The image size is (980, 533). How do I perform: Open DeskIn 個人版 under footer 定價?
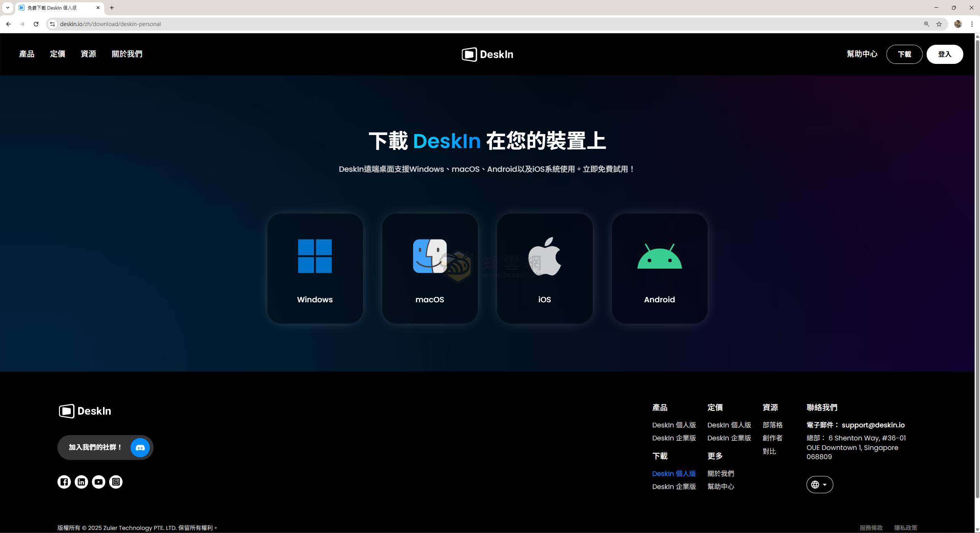[x=729, y=425]
